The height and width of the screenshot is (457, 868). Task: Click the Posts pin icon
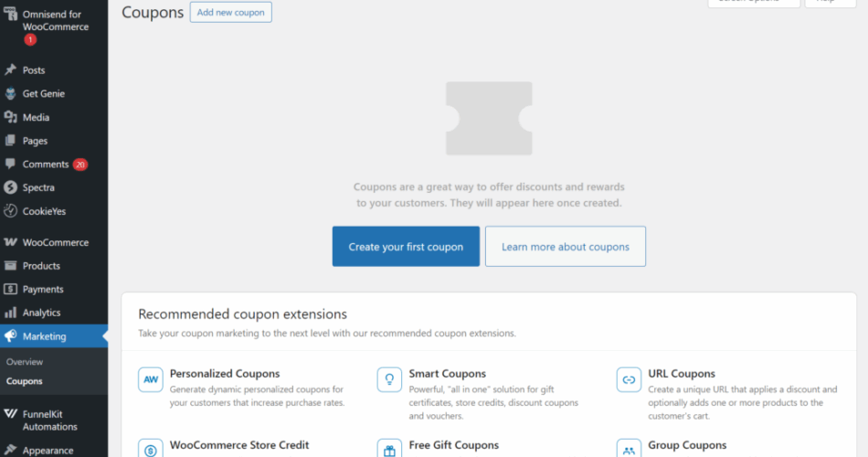point(10,70)
